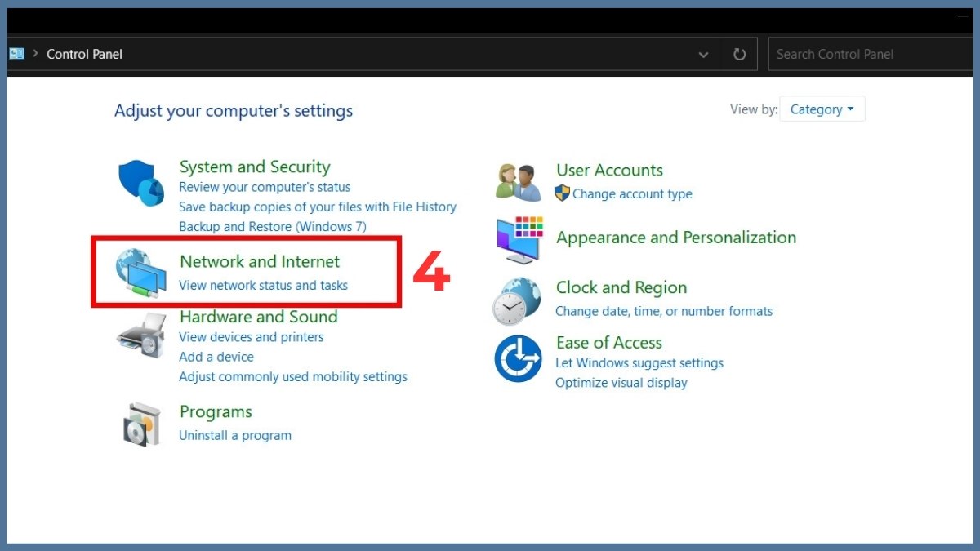
Task: Click the Control Panel icon in address bar
Action: click(x=16, y=54)
